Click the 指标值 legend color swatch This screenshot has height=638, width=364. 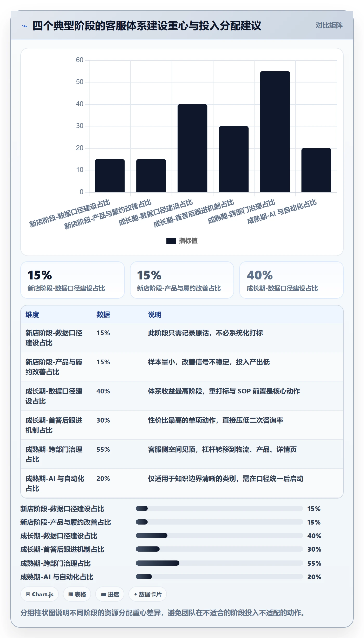tap(171, 241)
